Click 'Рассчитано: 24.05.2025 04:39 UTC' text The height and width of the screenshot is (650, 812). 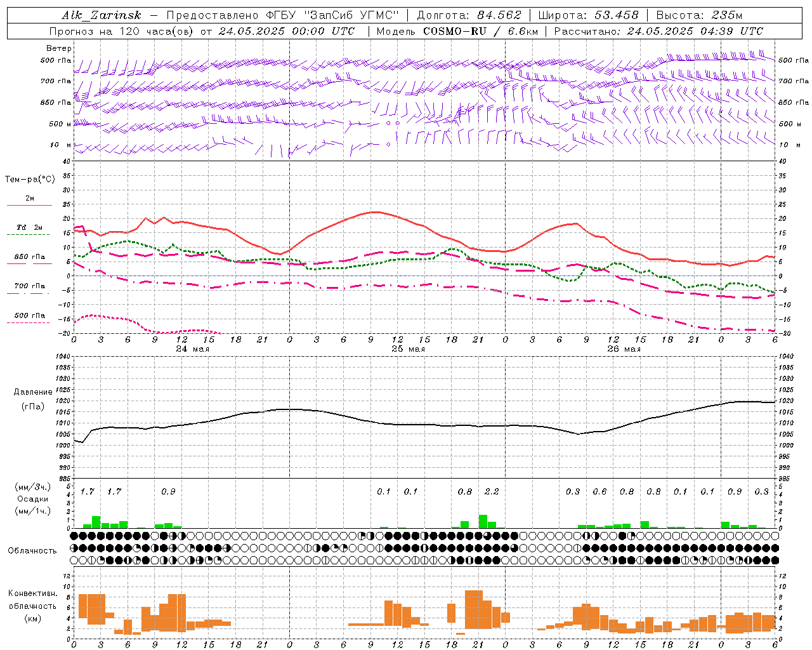(658, 31)
